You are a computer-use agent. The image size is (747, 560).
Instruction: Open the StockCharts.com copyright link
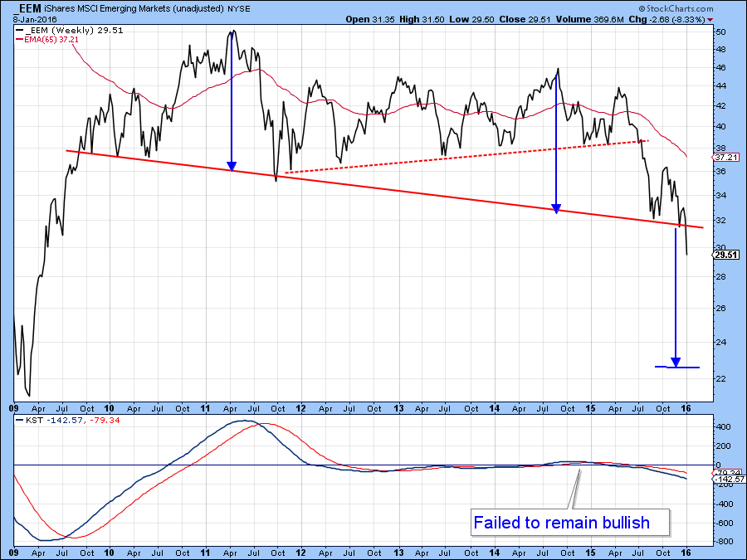676,8
